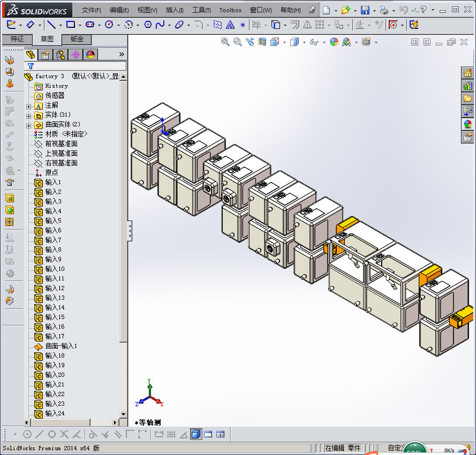Select the Zoom to Fit tool
The width and height of the screenshot is (476, 455).
click(x=225, y=42)
